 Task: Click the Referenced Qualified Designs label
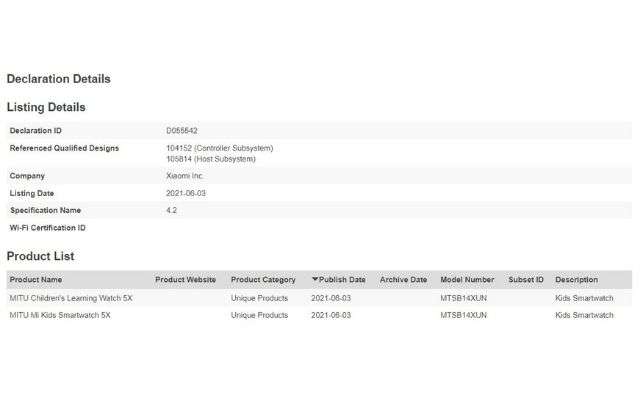point(64,148)
